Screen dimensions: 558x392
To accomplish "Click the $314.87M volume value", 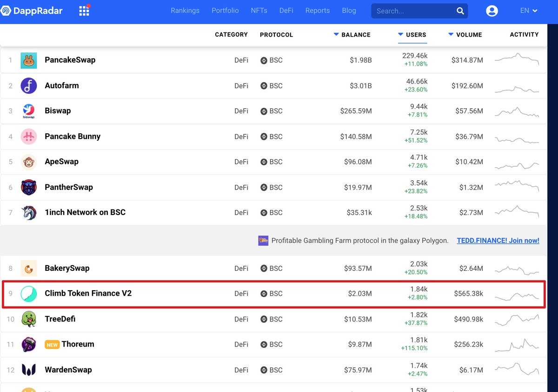I will [x=467, y=60].
